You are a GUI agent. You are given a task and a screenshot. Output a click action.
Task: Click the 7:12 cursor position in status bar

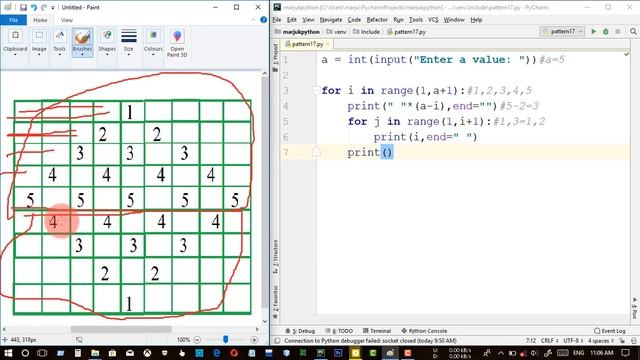[531, 340]
